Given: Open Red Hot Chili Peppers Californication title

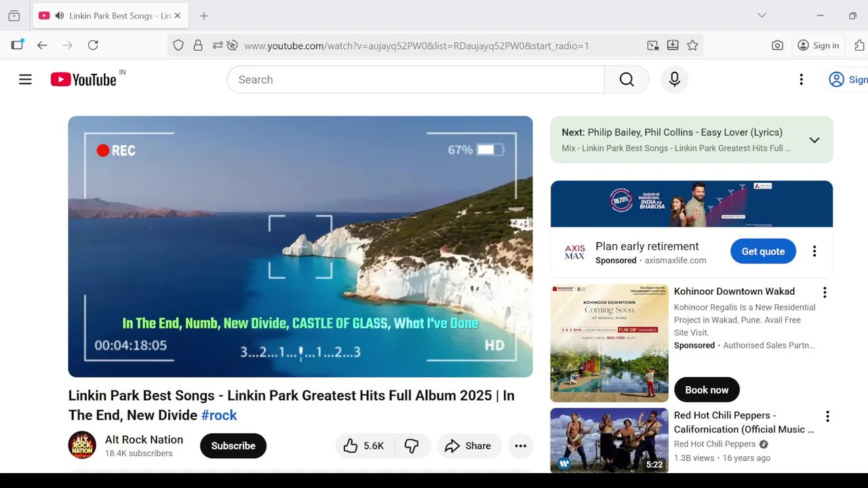Looking at the screenshot, I should tap(744, 422).
